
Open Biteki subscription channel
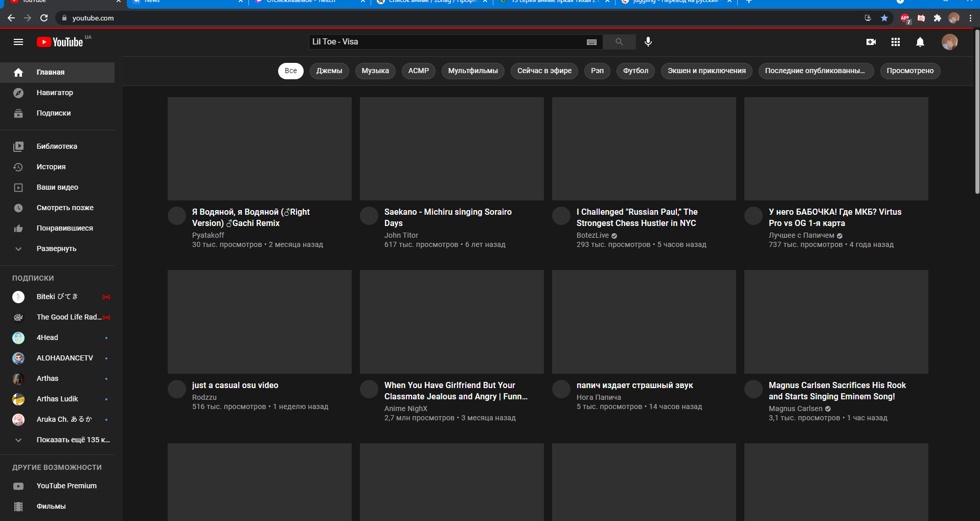point(57,297)
